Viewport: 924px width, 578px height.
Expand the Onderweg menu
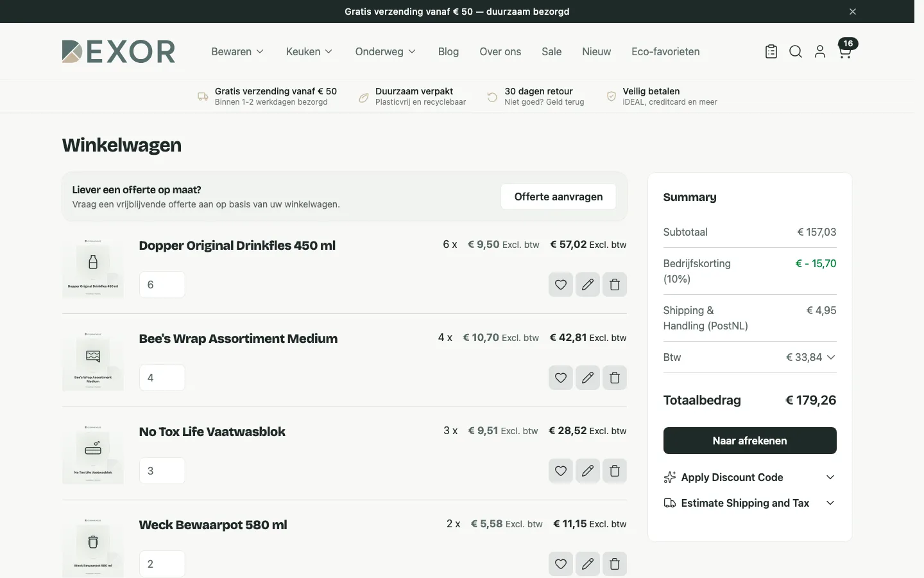point(386,51)
